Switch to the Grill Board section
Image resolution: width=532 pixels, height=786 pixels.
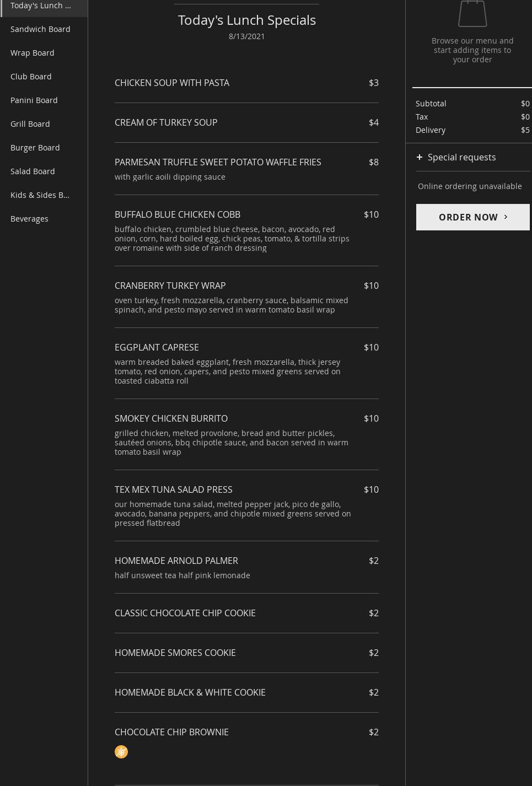tap(30, 124)
